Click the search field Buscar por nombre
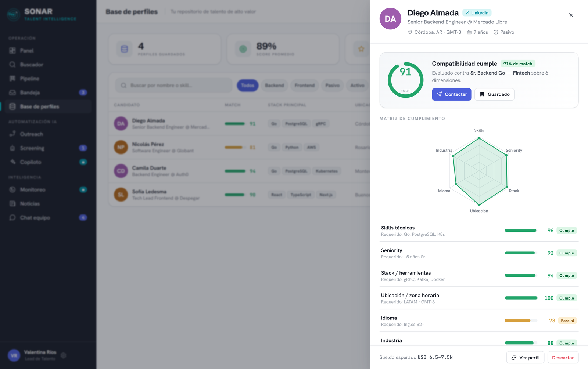588x369 pixels. click(x=174, y=85)
